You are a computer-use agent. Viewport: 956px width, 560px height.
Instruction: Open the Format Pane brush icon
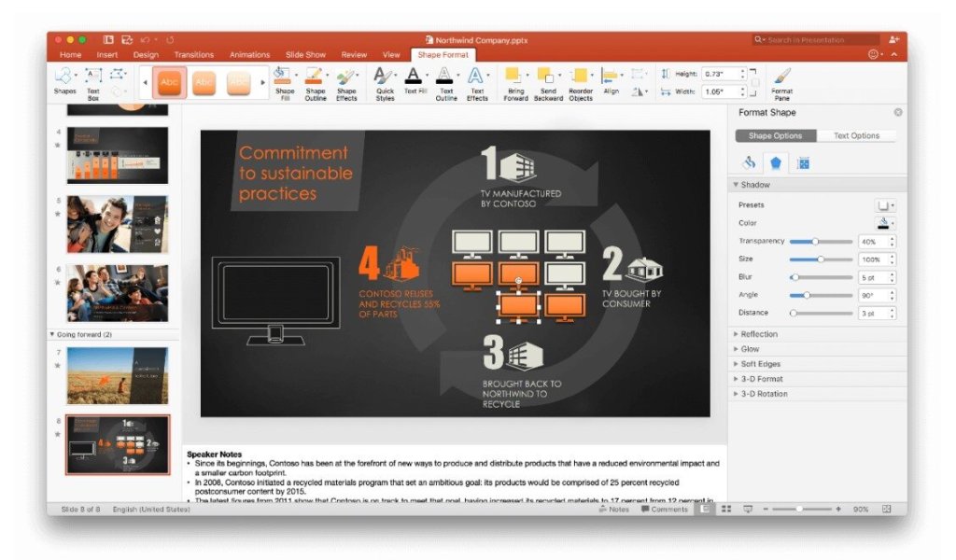pyautogui.click(x=781, y=77)
